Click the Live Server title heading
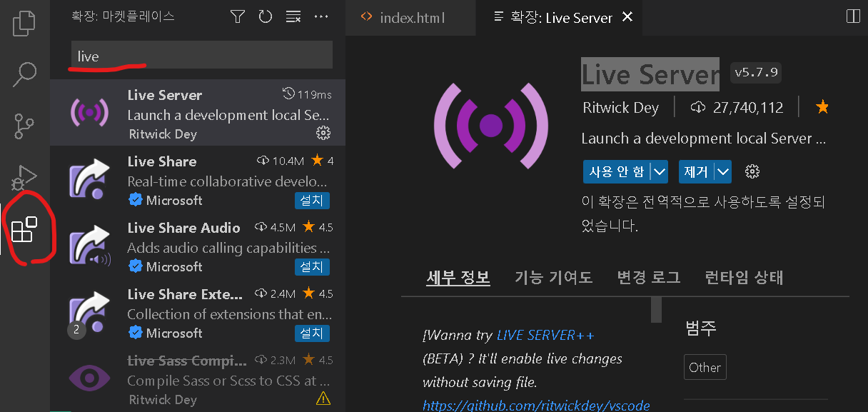The image size is (868, 412). pyautogui.click(x=650, y=74)
